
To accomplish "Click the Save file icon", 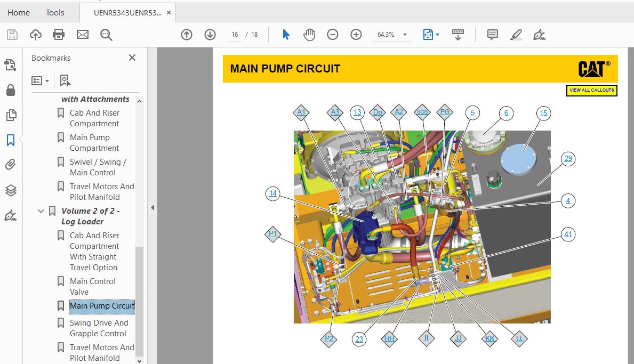I will coord(12,35).
